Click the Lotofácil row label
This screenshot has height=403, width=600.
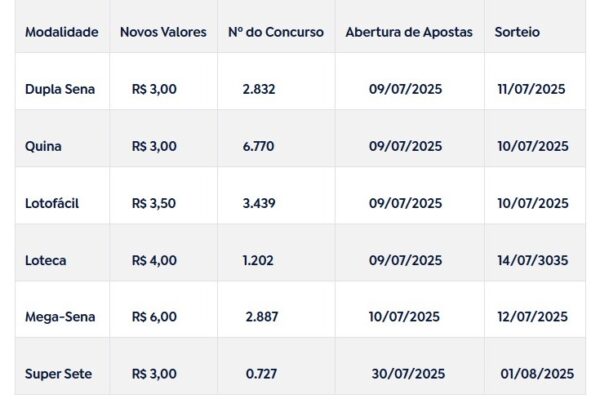tap(52, 203)
